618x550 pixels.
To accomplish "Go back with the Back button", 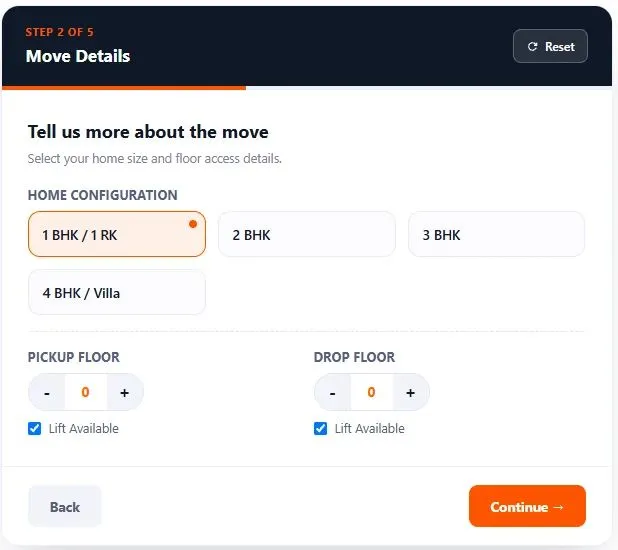I will coord(65,507).
